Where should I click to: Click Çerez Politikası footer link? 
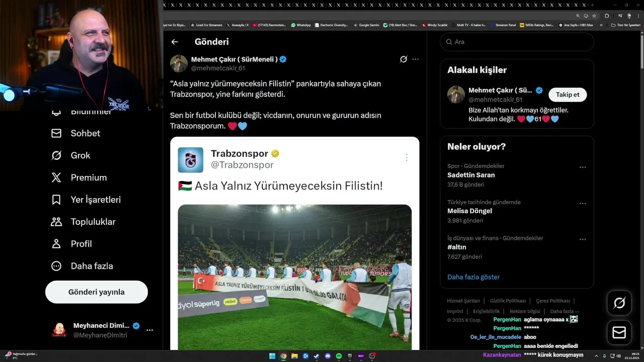pos(553,301)
